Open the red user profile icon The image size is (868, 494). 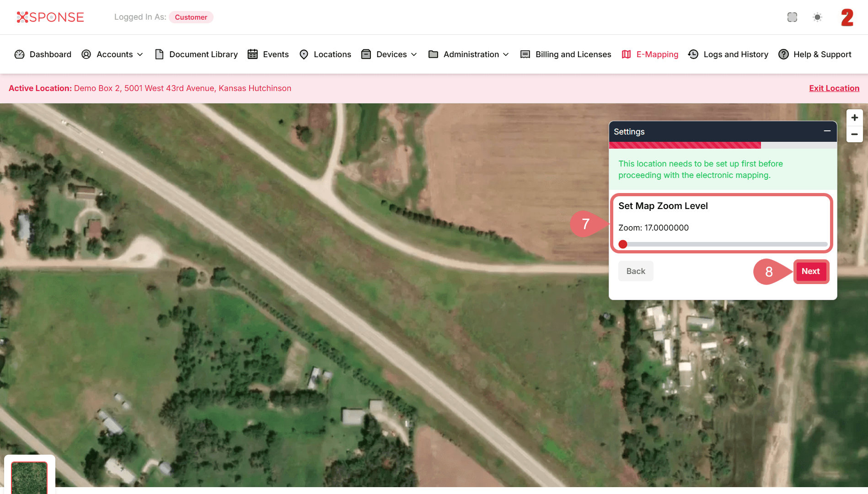point(847,17)
